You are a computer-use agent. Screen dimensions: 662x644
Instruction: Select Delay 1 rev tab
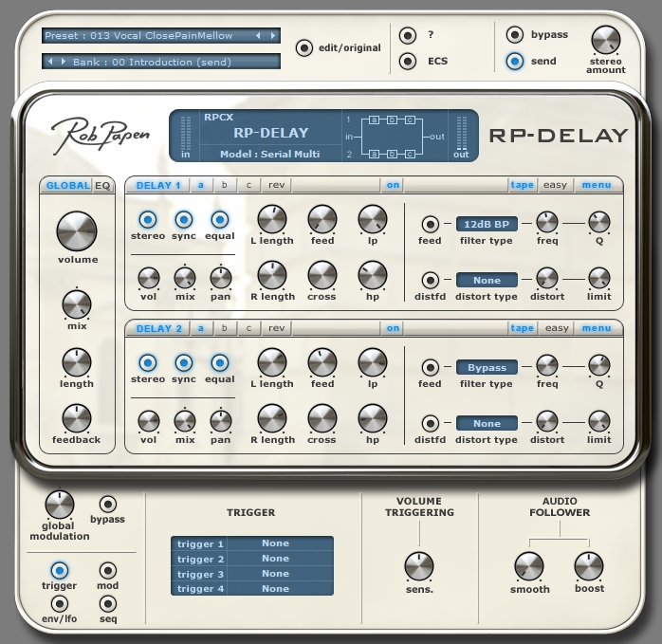[277, 185]
